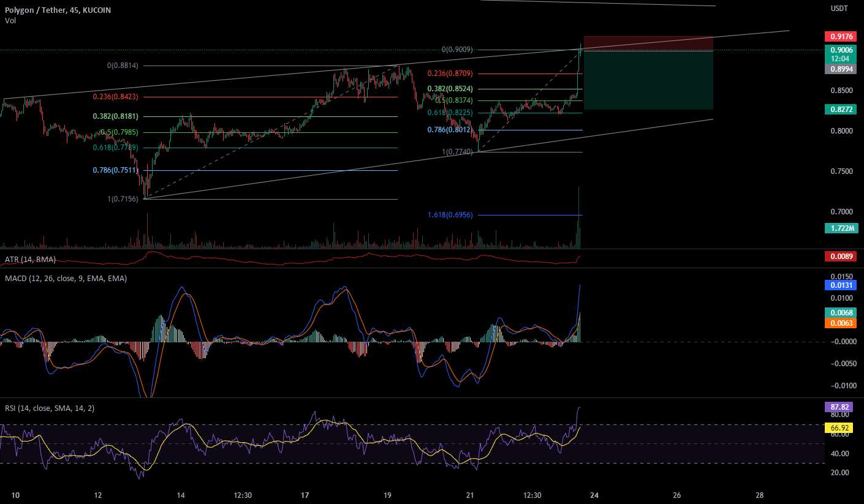This screenshot has width=864, height=504.
Task: Click the 26 date label on time axis
Action: [677, 495]
